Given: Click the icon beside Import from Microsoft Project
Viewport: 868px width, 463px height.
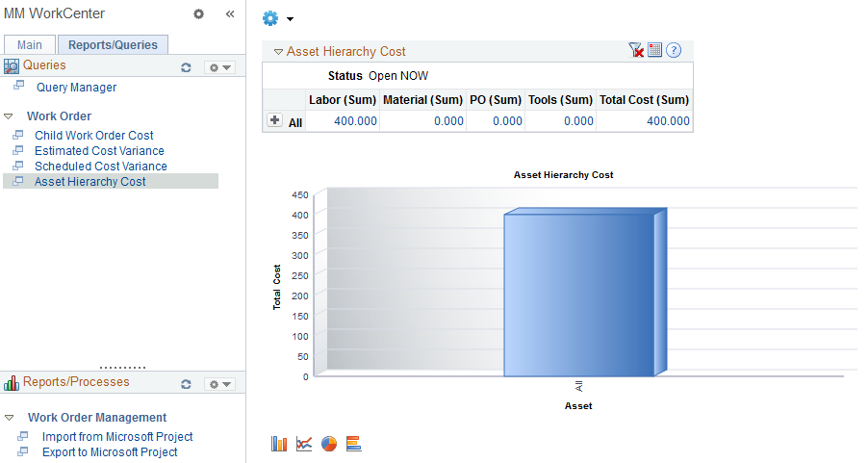Looking at the screenshot, I should click(23, 436).
